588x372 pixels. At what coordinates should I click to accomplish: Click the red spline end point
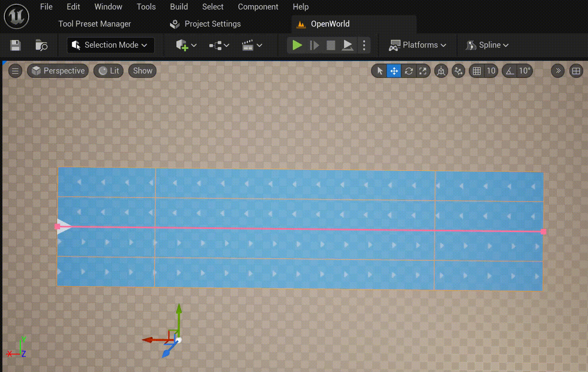pos(543,232)
